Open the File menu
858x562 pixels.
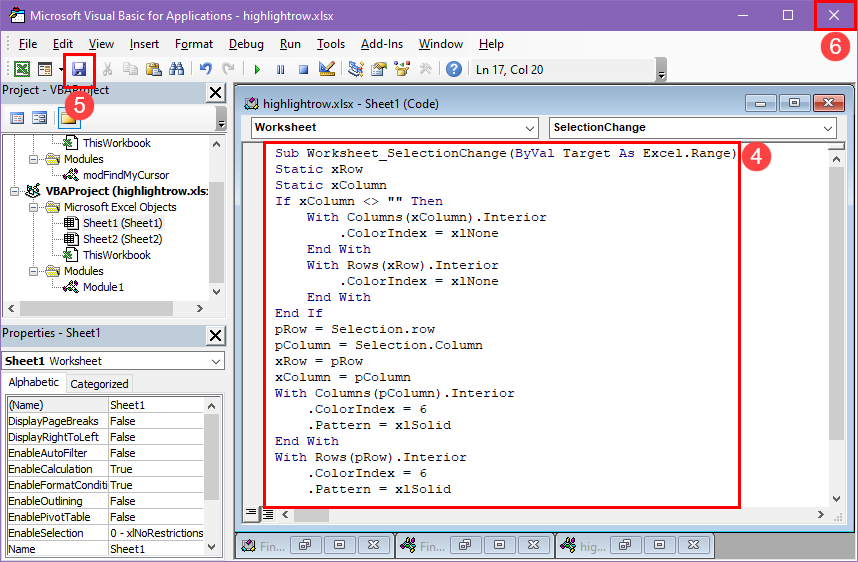point(28,44)
